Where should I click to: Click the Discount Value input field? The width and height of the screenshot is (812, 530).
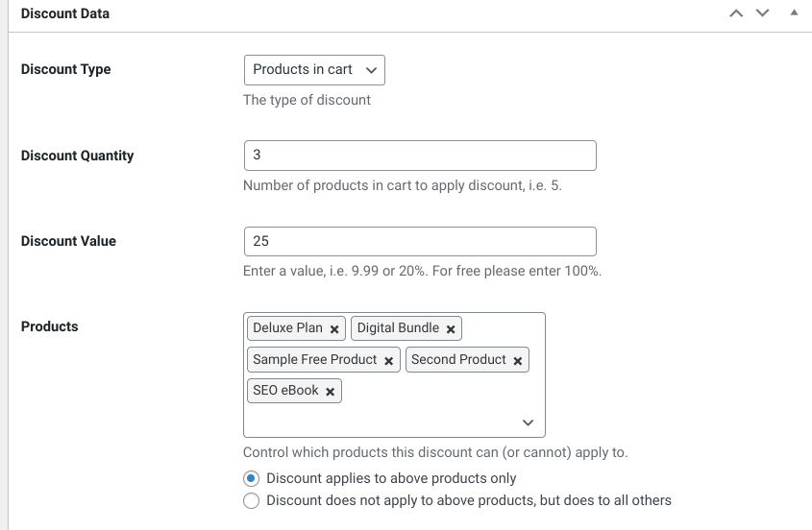pyautogui.click(x=419, y=241)
